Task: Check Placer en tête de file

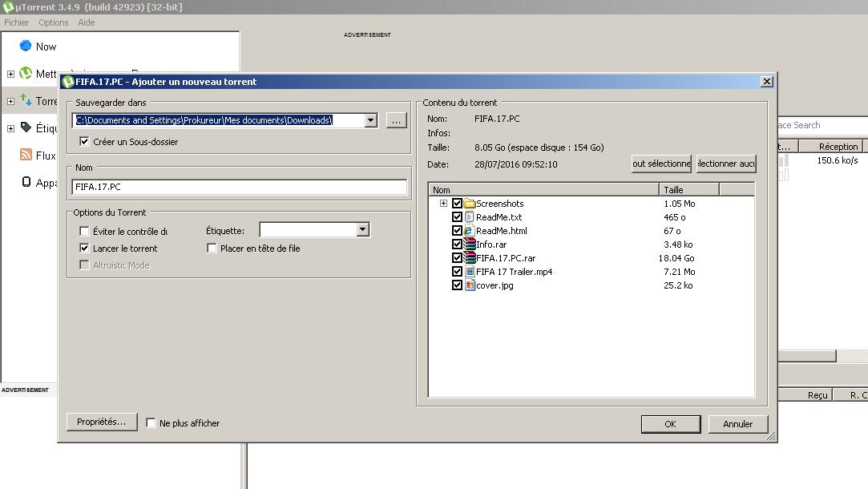Action: (212, 248)
